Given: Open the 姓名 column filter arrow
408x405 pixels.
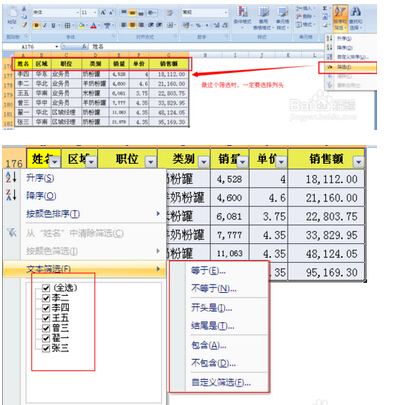Looking at the screenshot, I should point(55,162).
